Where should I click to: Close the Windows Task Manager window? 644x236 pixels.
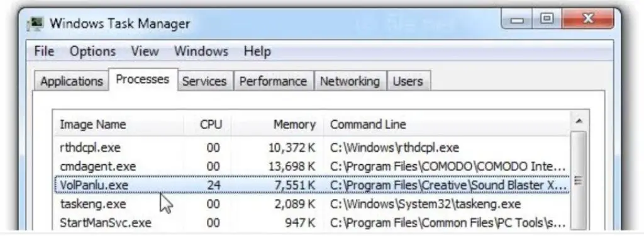pyautogui.click(x=588, y=20)
